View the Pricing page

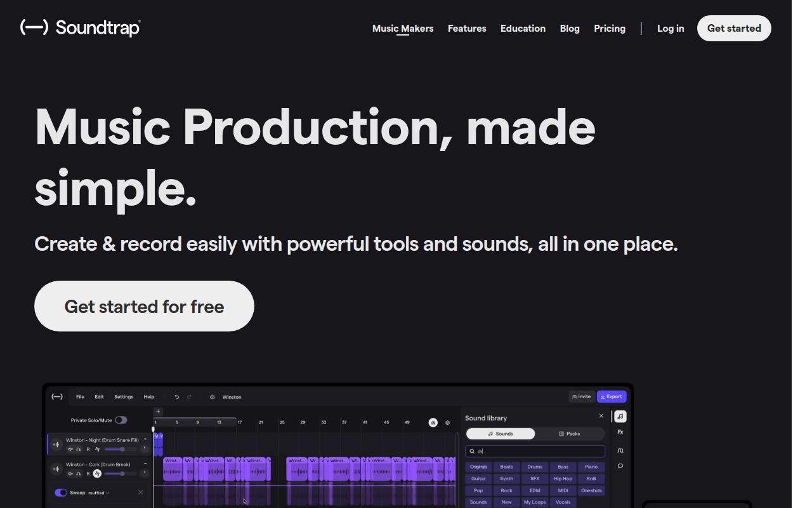(x=610, y=29)
